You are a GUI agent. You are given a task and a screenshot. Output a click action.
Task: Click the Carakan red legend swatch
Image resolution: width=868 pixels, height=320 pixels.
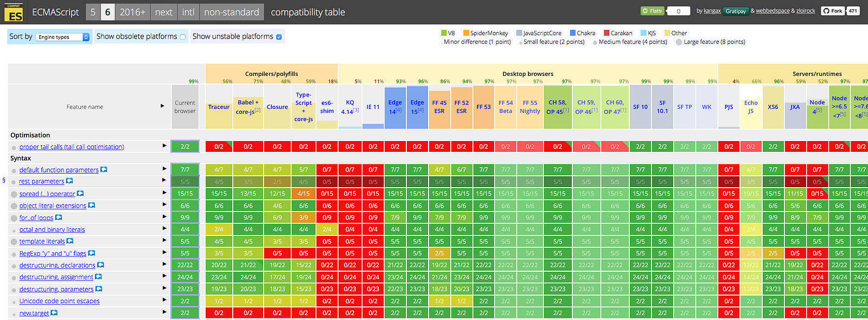pos(607,33)
